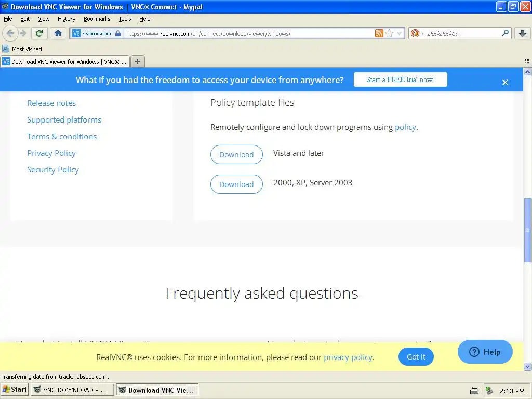532x399 pixels.
Task: Open the browser home page
Action: click(x=58, y=33)
